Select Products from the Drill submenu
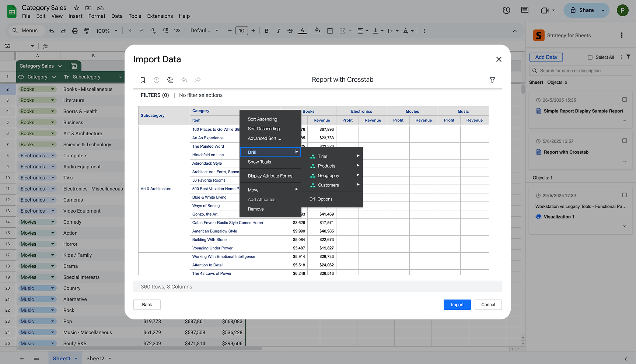636x364 pixels. 327,166
